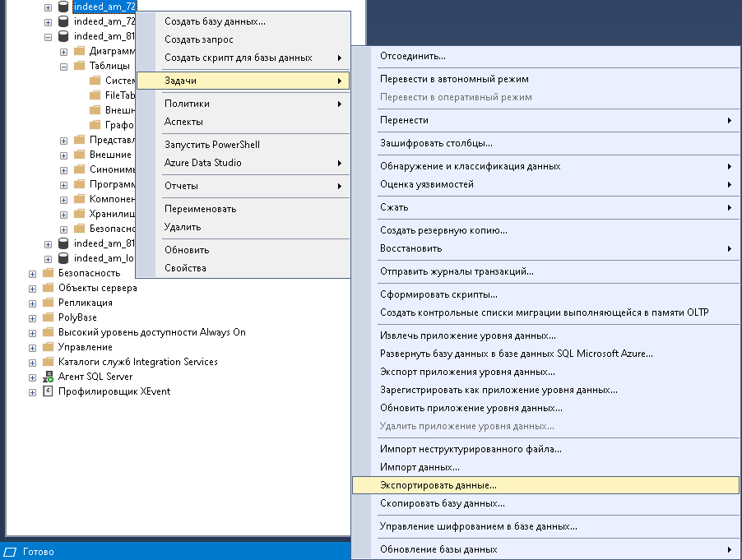Choose Запустить PowerShell menu entry
This screenshot has height=560, width=742.
(x=211, y=145)
